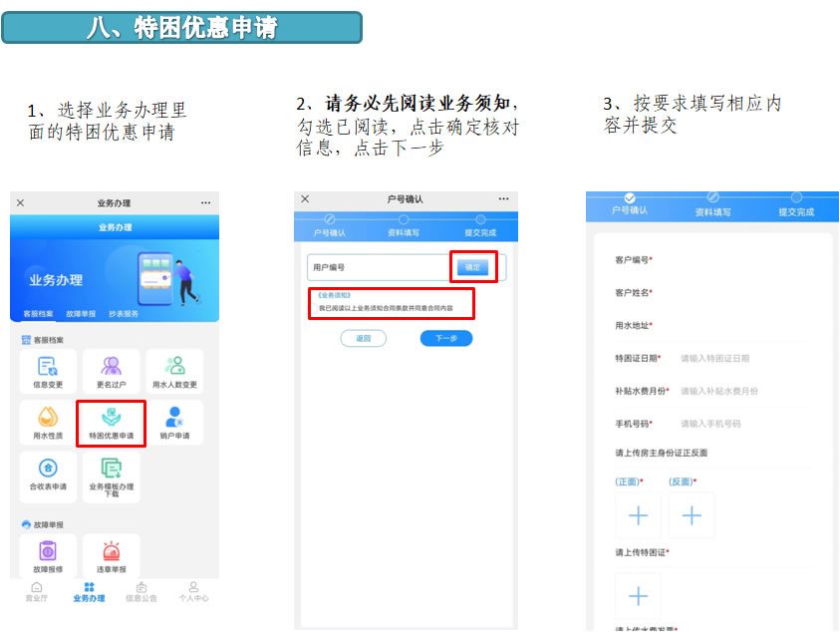The width and height of the screenshot is (840, 632).
Task: Open the 户号确认 page three-dot menu
Action: click(503, 199)
